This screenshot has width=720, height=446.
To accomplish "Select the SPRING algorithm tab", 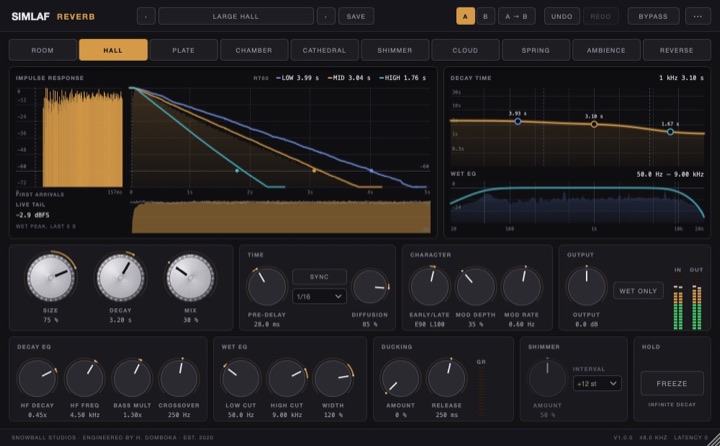I will click(535, 50).
